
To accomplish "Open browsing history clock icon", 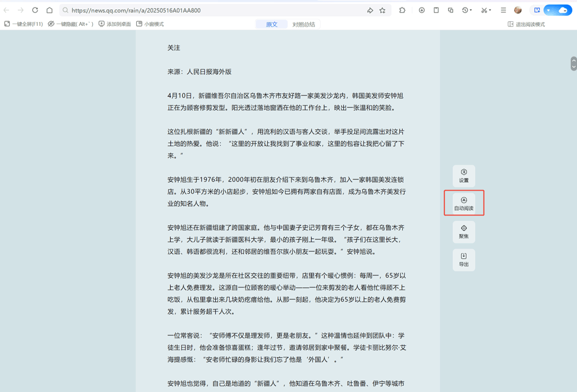I will [x=465, y=10].
